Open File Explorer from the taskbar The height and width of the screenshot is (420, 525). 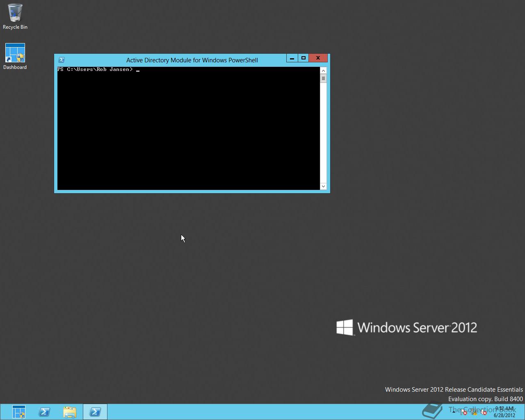click(x=70, y=412)
